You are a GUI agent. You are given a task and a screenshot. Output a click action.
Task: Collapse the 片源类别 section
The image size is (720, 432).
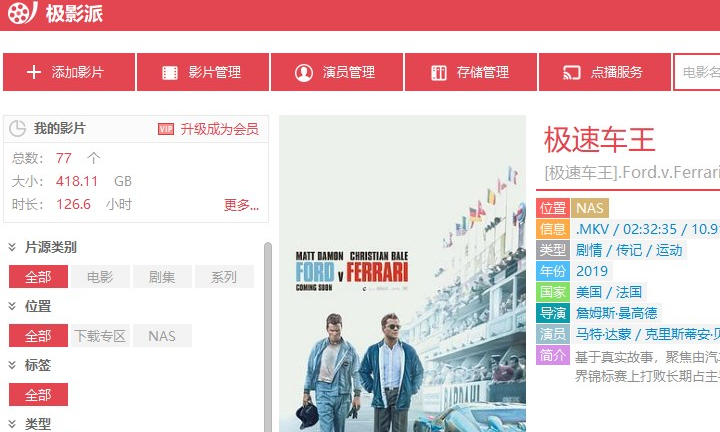click(12, 247)
